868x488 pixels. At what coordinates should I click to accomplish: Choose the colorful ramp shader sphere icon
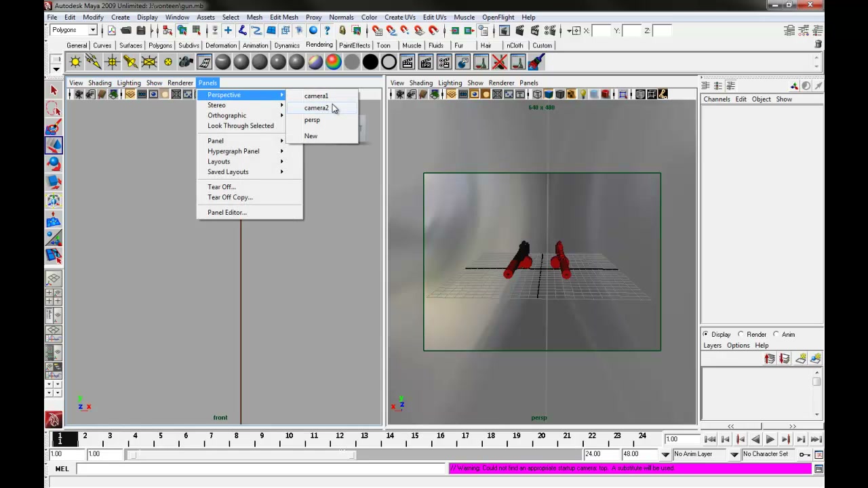pyautogui.click(x=333, y=62)
